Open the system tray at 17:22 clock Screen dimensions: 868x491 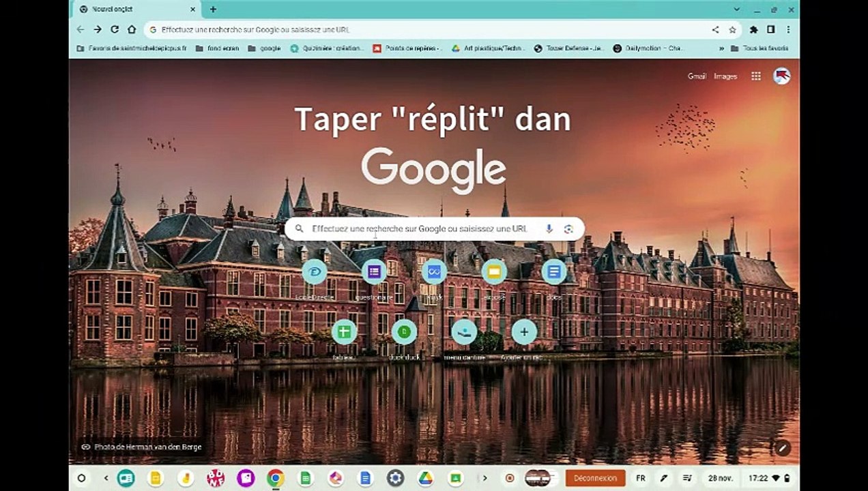click(x=769, y=478)
